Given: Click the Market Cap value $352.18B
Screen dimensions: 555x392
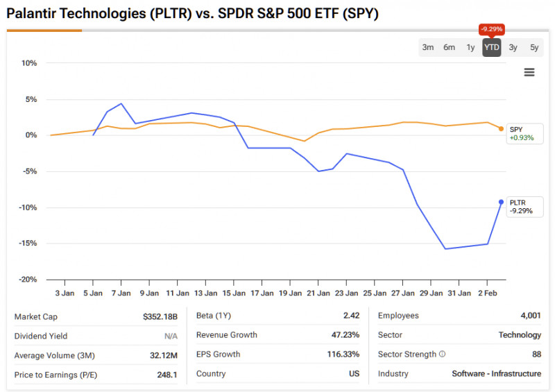Looking at the screenshot, I should [x=160, y=316].
